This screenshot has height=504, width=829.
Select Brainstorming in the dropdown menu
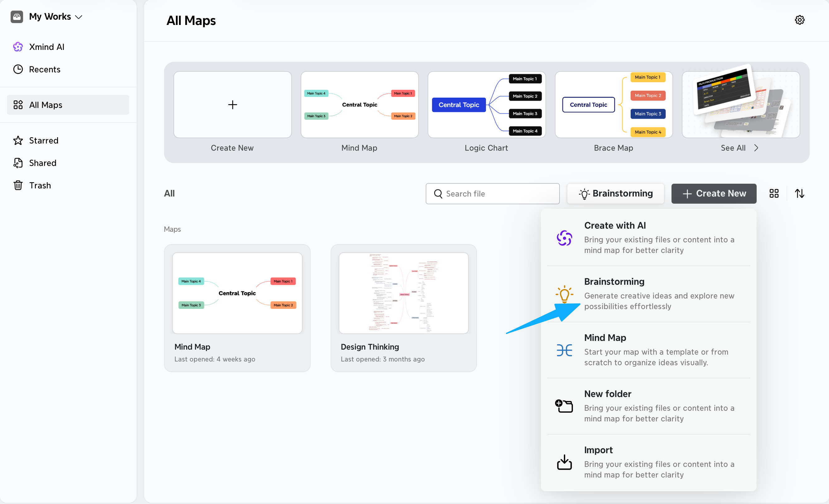tap(649, 294)
